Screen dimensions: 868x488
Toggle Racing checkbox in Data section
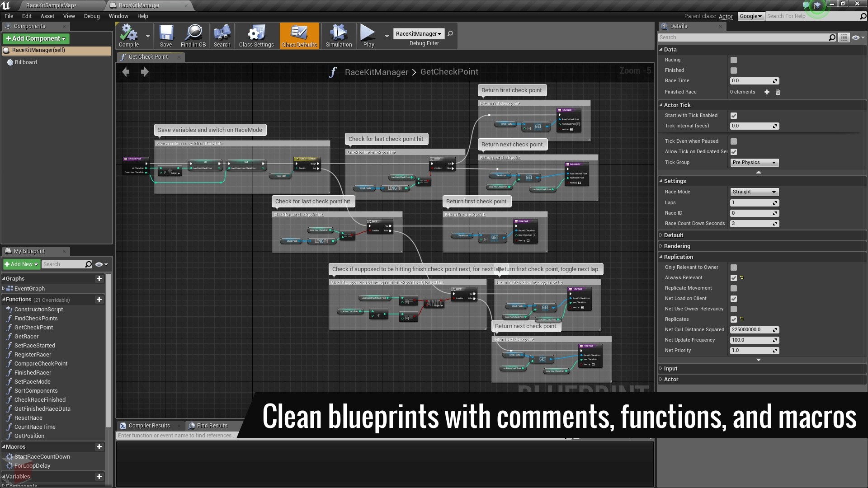[x=734, y=60]
